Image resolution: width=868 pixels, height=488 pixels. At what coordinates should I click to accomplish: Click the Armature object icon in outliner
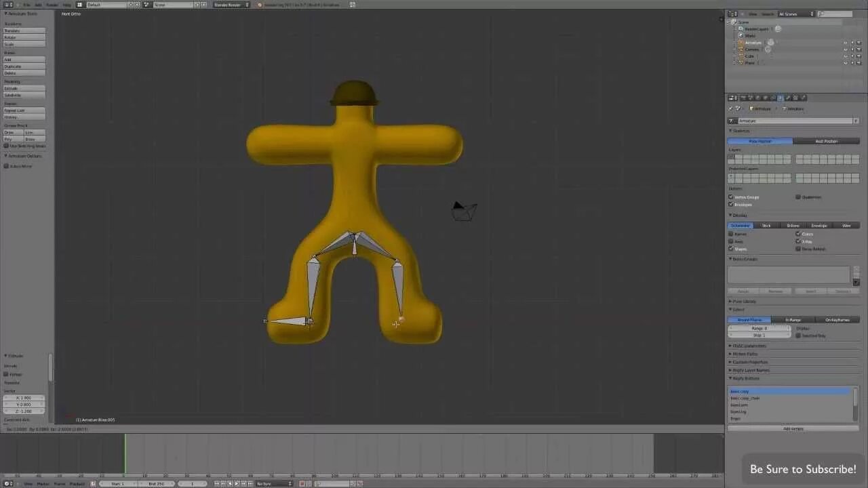click(x=741, y=43)
